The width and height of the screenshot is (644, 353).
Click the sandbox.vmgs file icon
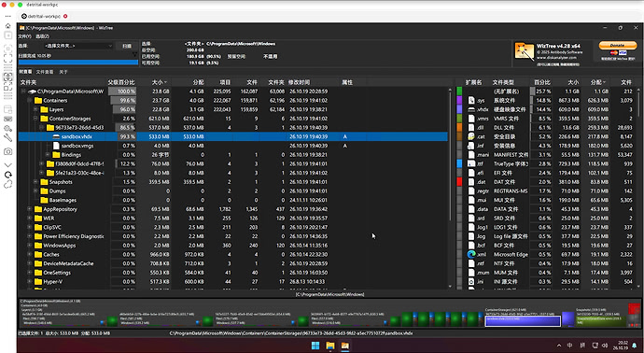[56, 146]
